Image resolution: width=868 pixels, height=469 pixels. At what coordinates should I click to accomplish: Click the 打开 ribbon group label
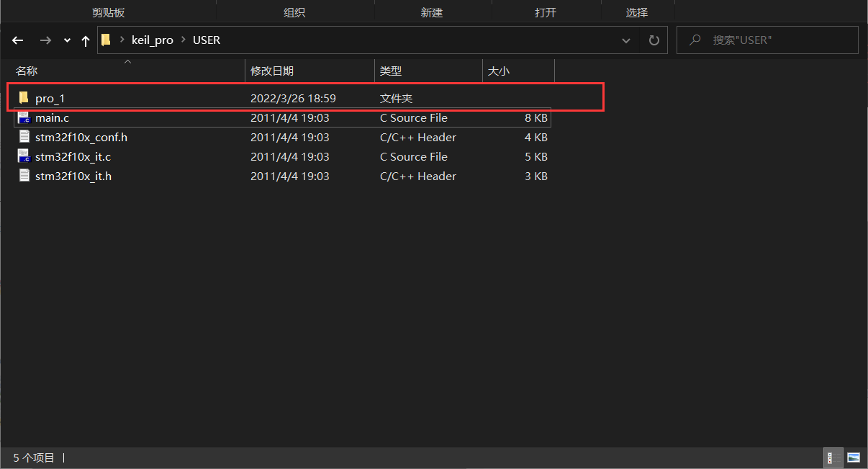[546, 13]
